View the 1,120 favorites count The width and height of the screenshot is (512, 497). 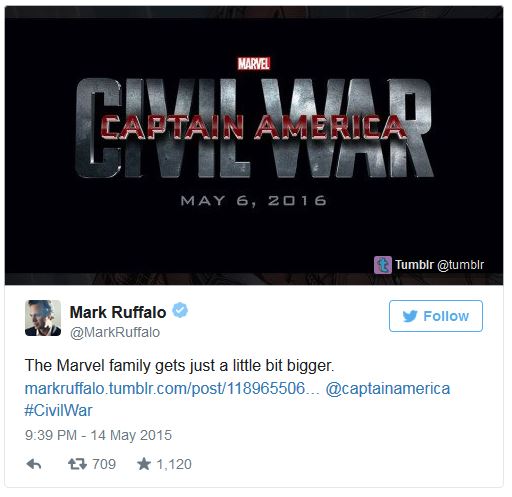coord(174,464)
